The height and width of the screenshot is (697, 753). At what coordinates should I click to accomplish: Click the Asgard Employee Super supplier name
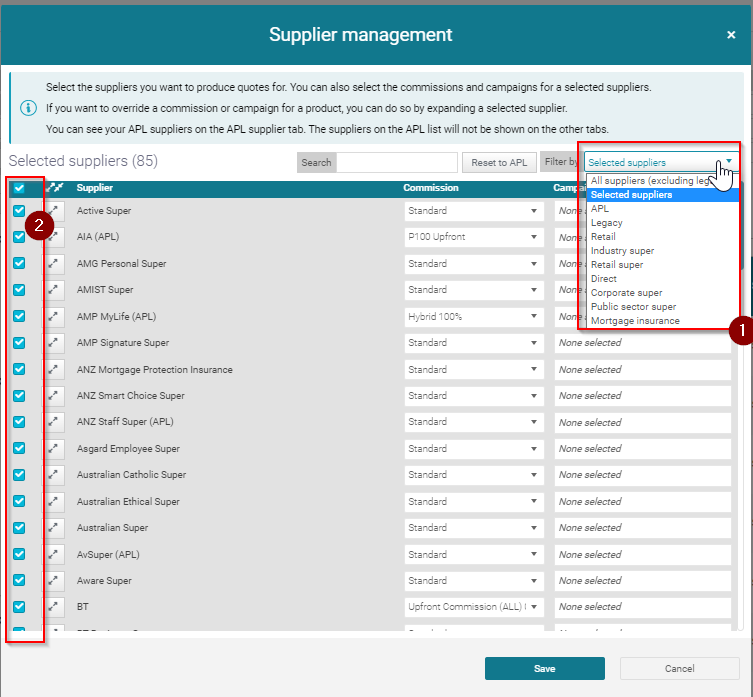[x=128, y=449]
